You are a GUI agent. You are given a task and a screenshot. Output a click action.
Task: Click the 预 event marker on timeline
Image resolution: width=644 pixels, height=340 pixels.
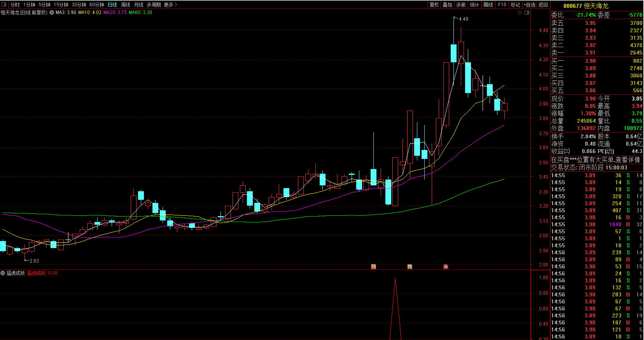[374, 266]
